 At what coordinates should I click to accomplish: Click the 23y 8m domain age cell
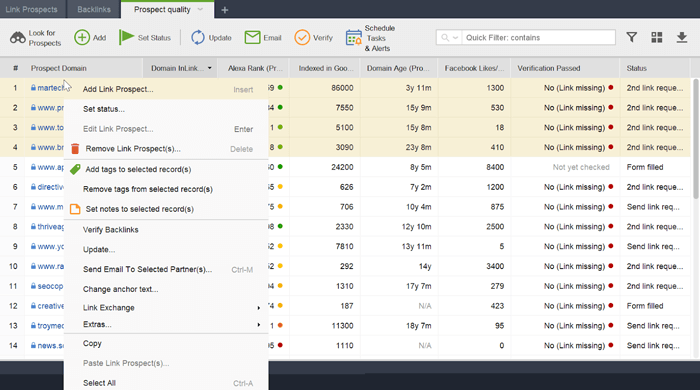tap(418, 147)
